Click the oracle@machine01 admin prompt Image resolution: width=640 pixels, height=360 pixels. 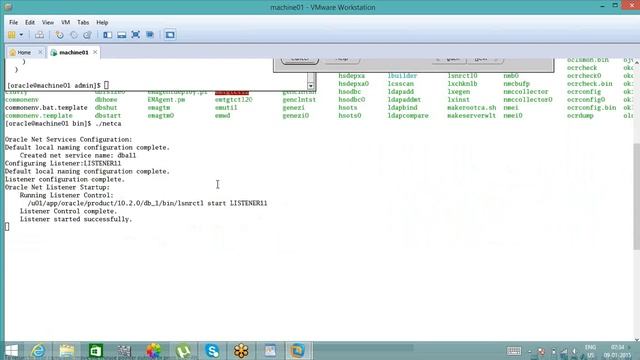click(x=53, y=85)
